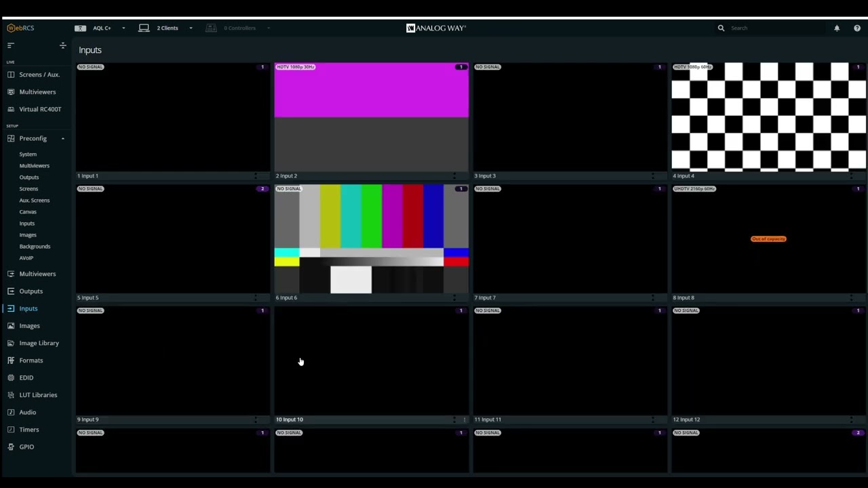Image resolution: width=868 pixels, height=488 pixels.
Task: Open Virtual RC400T
Action: (40, 109)
